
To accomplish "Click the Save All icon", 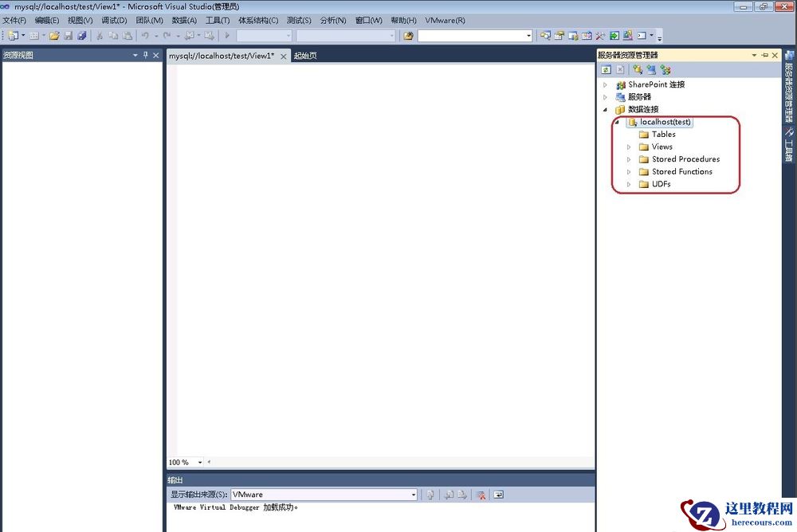I will (x=82, y=36).
